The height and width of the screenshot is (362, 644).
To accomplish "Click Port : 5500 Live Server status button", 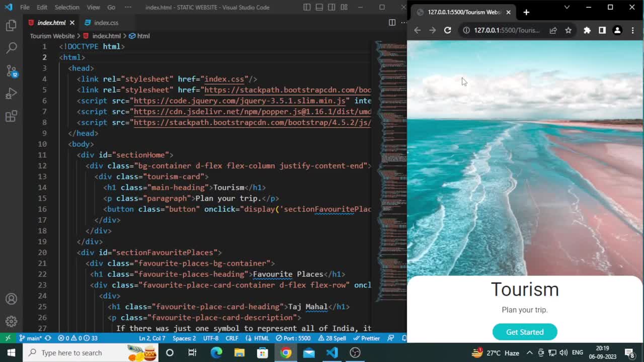I will click(x=297, y=338).
